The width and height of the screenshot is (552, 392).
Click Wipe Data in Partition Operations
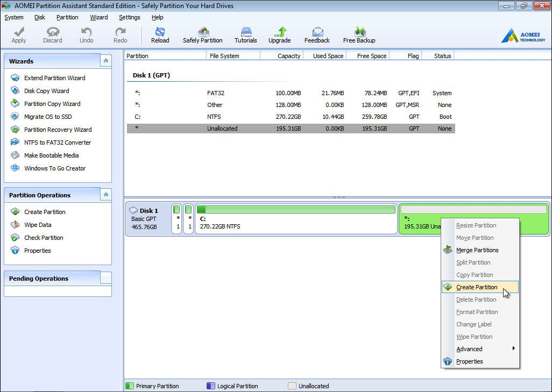pyautogui.click(x=38, y=225)
